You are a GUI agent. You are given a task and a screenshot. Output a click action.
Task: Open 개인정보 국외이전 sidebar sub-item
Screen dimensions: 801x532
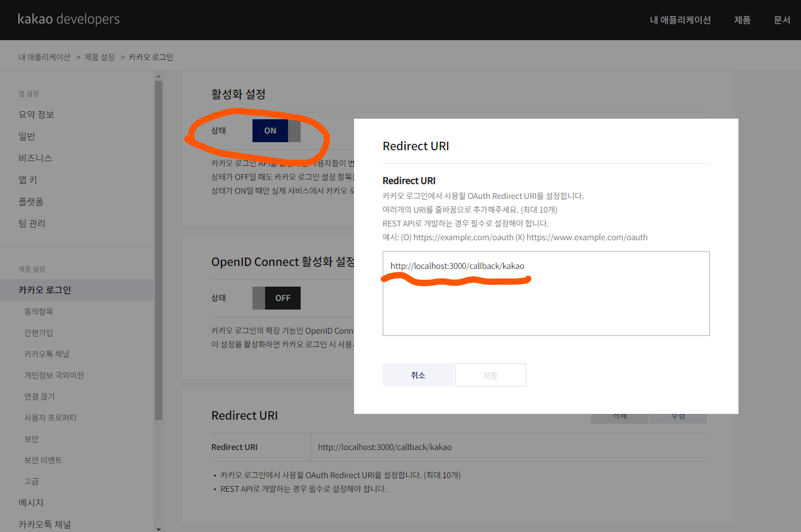click(54, 375)
